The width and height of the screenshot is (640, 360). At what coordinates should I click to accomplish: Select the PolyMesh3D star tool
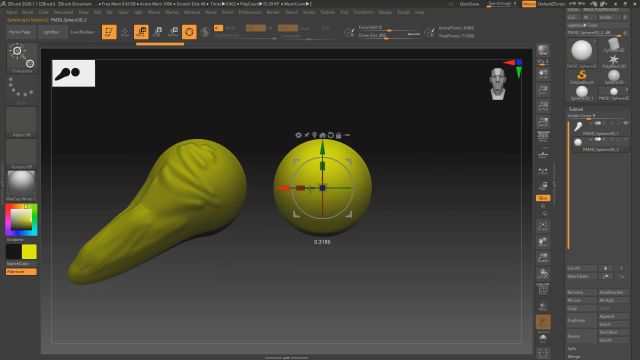(x=613, y=60)
